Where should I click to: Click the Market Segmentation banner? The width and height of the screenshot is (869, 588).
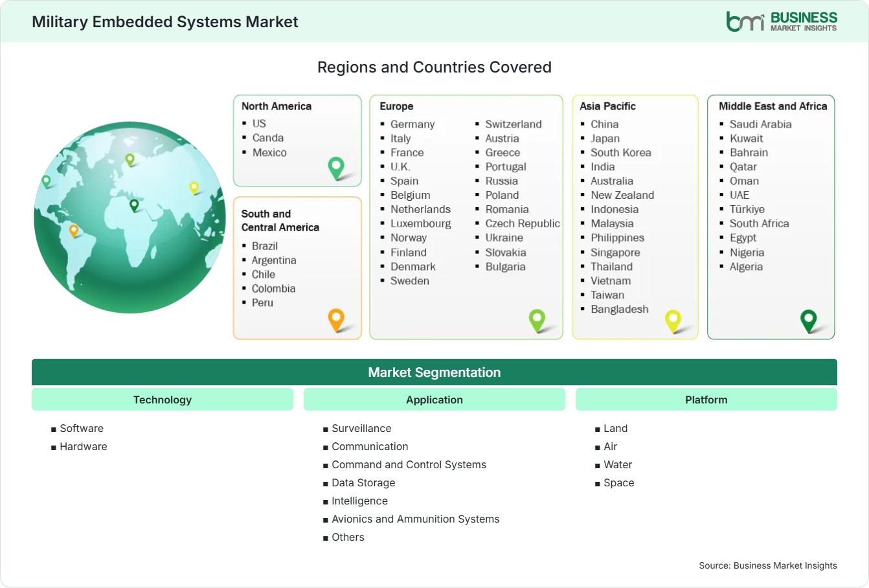(x=435, y=372)
